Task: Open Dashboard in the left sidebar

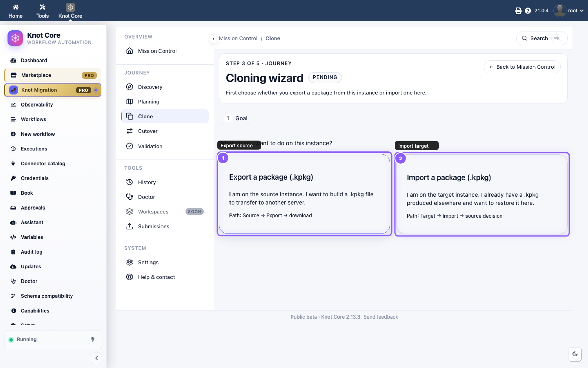Action: coord(53,60)
